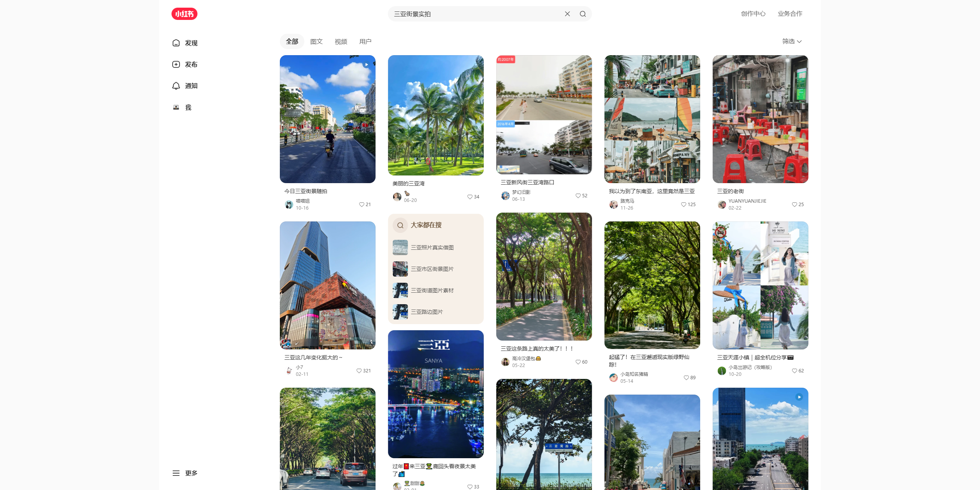Switch to the 视频 tab

click(x=341, y=41)
